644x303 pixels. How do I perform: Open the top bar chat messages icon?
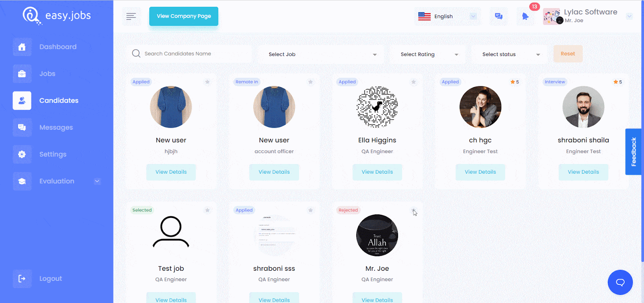coord(499,17)
